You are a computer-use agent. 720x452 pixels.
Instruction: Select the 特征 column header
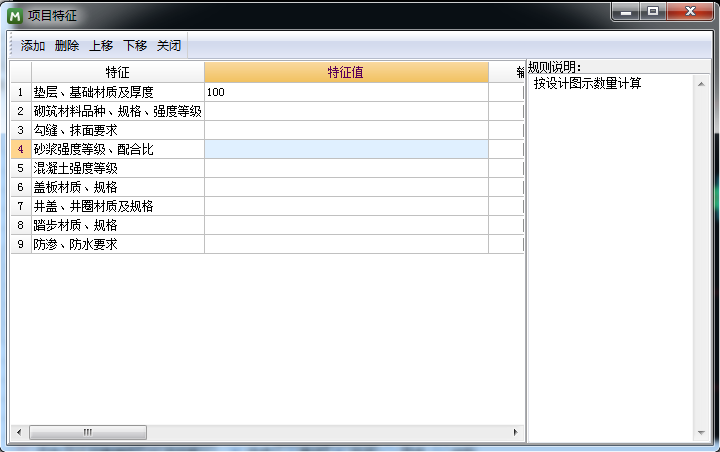click(117, 72)
